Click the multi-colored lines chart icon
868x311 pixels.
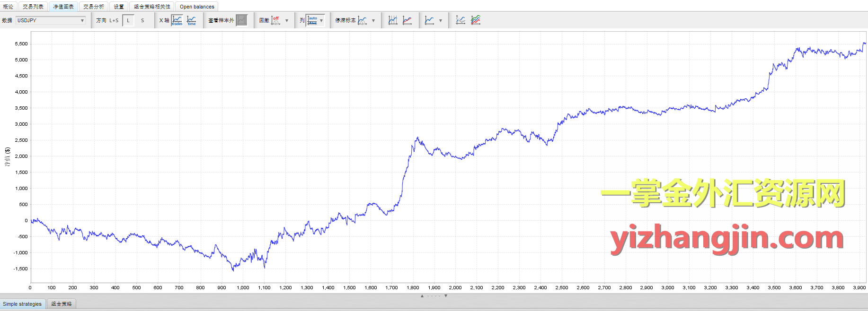tap(476, 20)
